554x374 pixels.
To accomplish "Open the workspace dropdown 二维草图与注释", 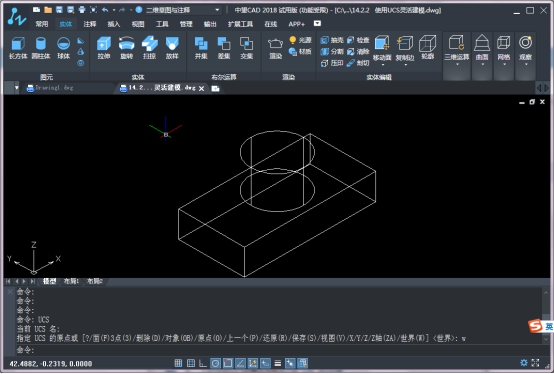I will pos(183,10).
